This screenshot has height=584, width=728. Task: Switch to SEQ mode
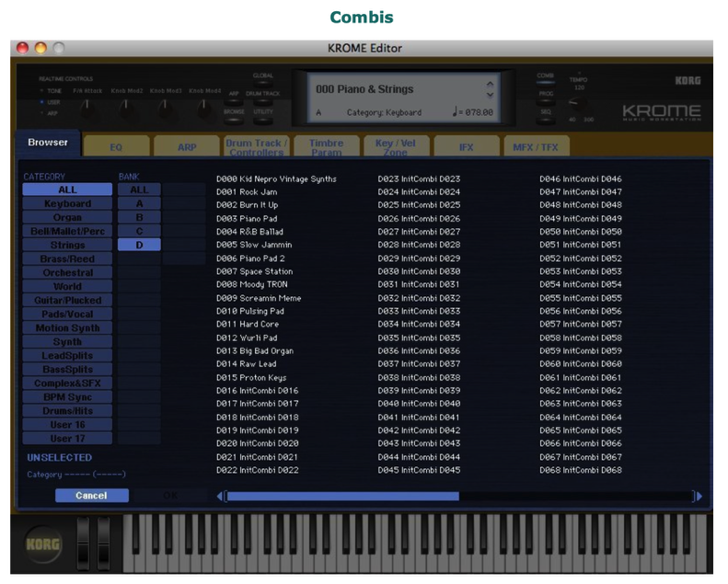546,120
